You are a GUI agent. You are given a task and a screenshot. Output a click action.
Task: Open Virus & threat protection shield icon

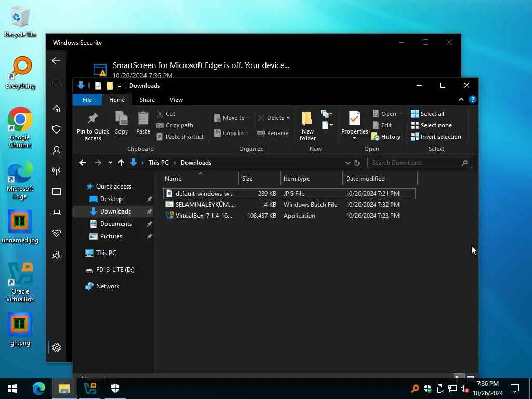pyautogui.click(x=57, y=129)
